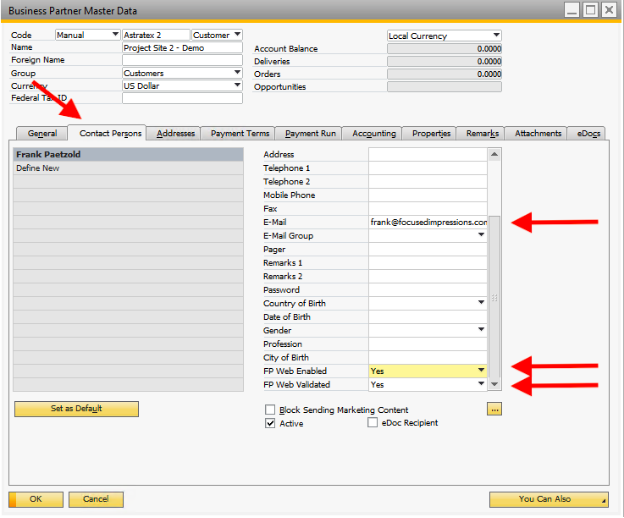
Task: Open the You Can Also menu button
Action: click(548, 499)
